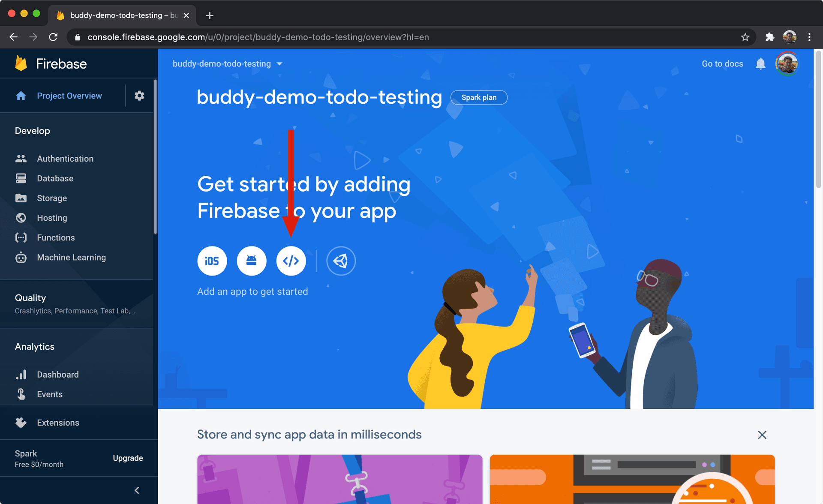Add a web app with code icon
Image resolution: width=823 pixels, height=504 pixels.
[291, 261]
